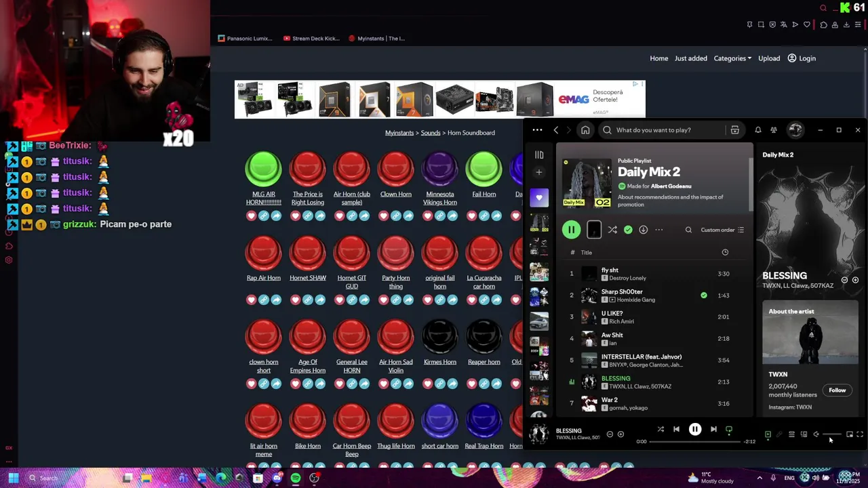This screenshot has height=488, width=868.
Task: Open Spotify three-dot main menu
Action: pyautogui.click(x=537, y=130)
